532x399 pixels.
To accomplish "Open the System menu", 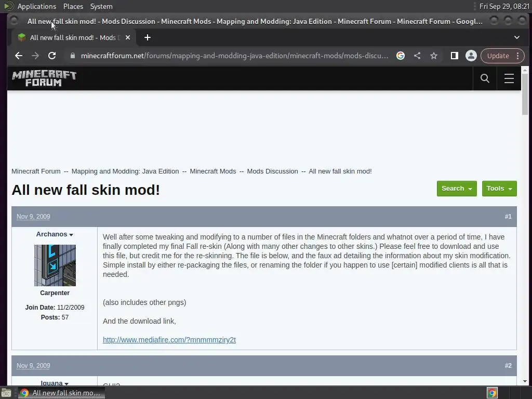I will tap(101, 6).
